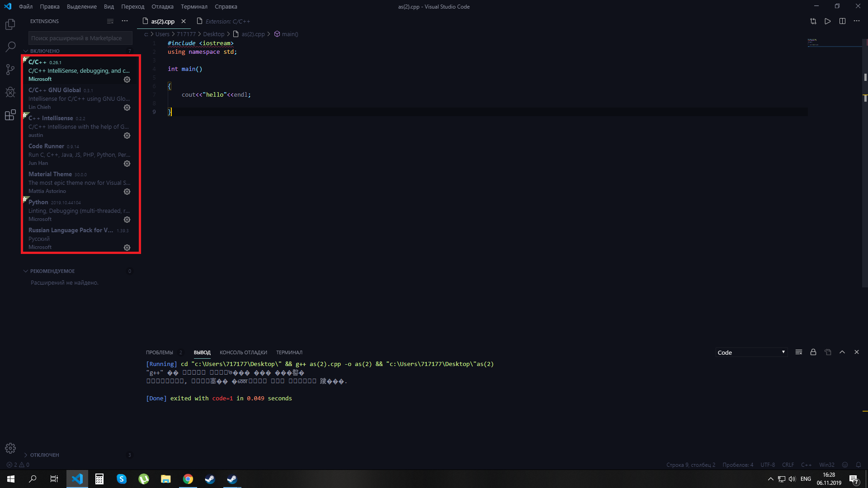
Task: Toggle visibility of Material Theme extension
Action: coord(127,191)
